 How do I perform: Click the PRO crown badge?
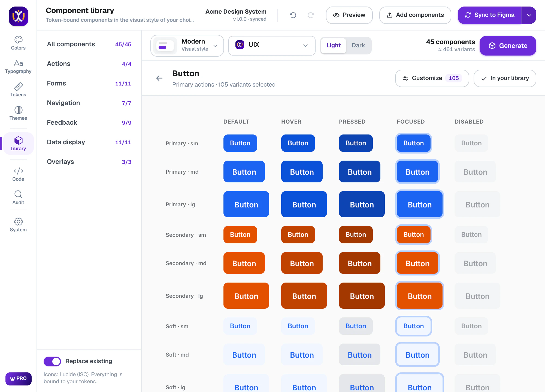pyautogui.click(x=19, y=379)
